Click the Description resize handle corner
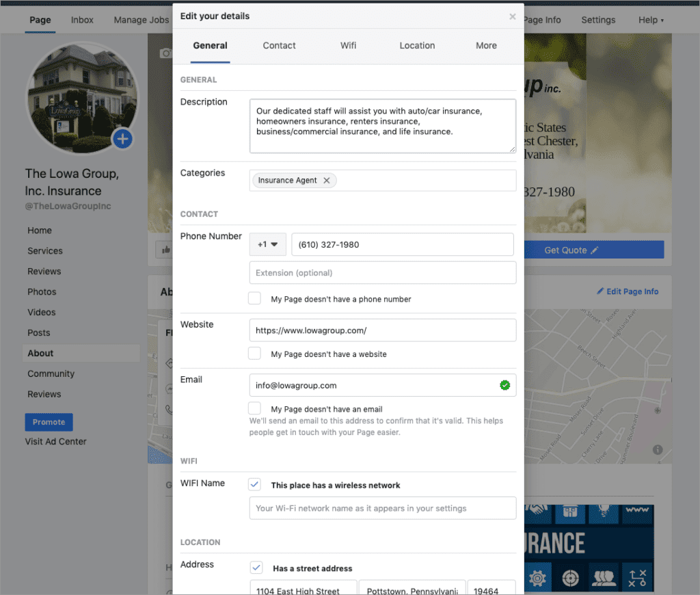 click(x=513, y=150)
